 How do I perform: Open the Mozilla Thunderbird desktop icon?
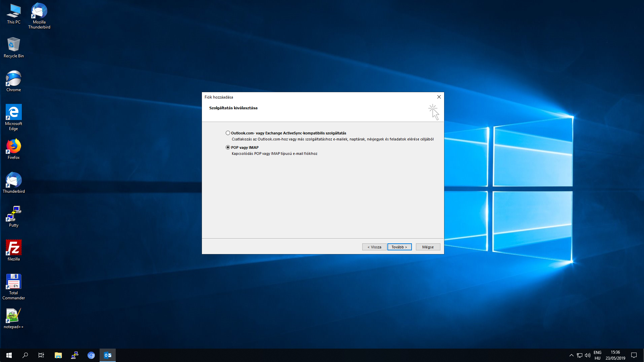tap(39, 16)
